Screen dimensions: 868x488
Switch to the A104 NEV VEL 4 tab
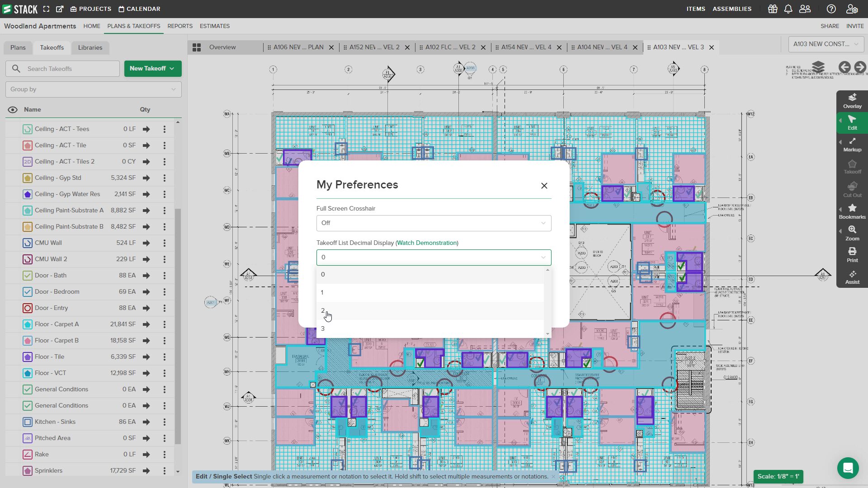click(601, 47)
